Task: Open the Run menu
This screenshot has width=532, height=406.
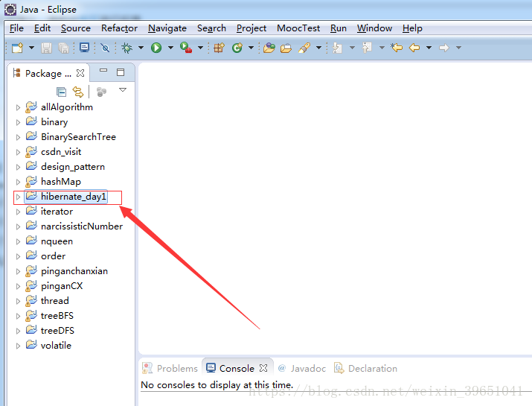Action: point(339,28)
